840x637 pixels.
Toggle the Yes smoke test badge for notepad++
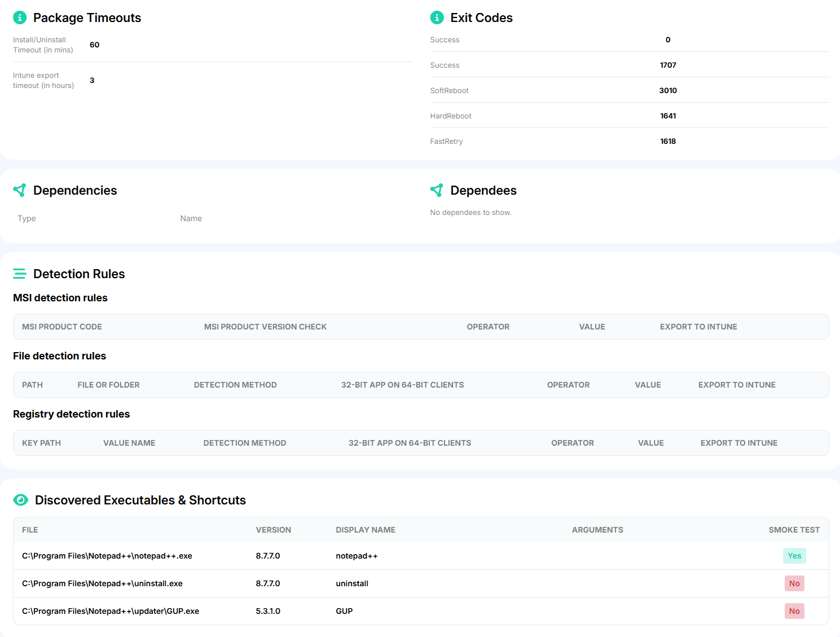tap(794, 556)
